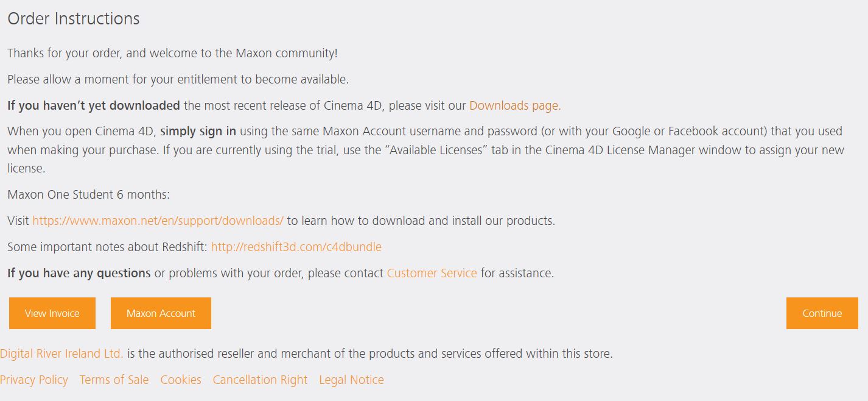Viewport: 868px width, 401px height.
Task: Visit the maxon.net support downloads URL
Action: tap(158, 221)
